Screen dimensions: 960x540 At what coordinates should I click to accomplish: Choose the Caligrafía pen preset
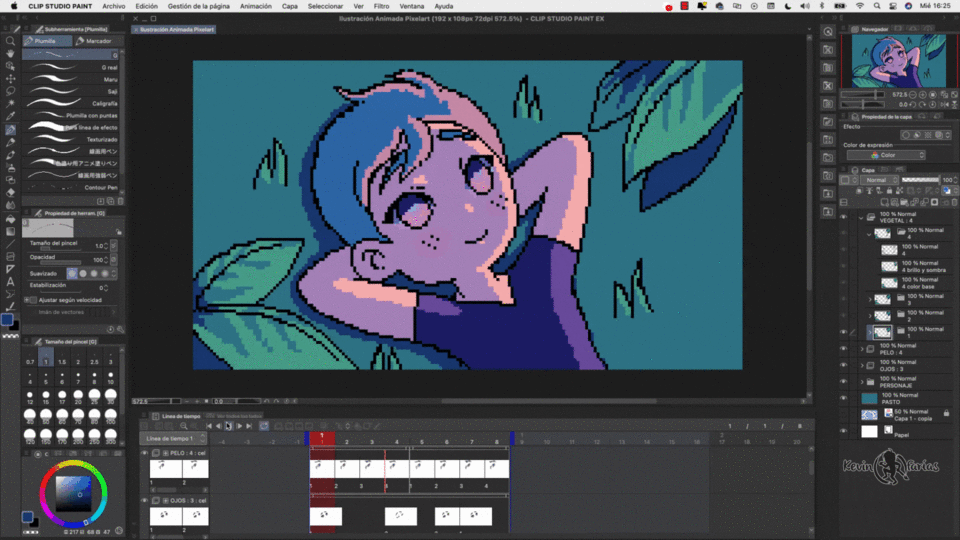pyautogui.click(x=72, y=103)
